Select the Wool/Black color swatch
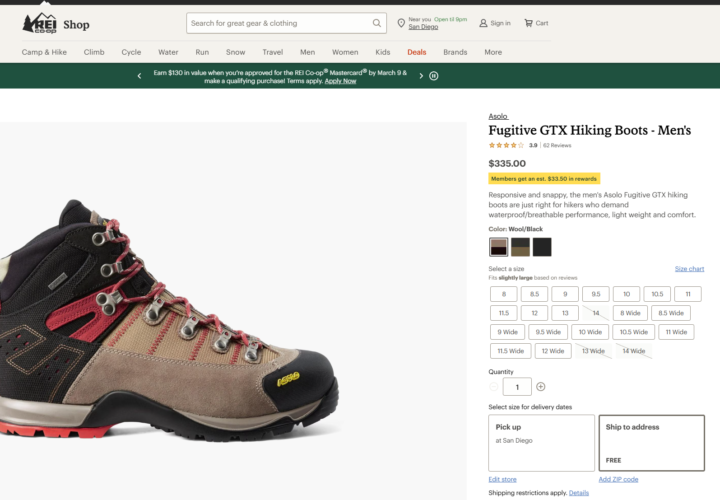 pos(499,247)
